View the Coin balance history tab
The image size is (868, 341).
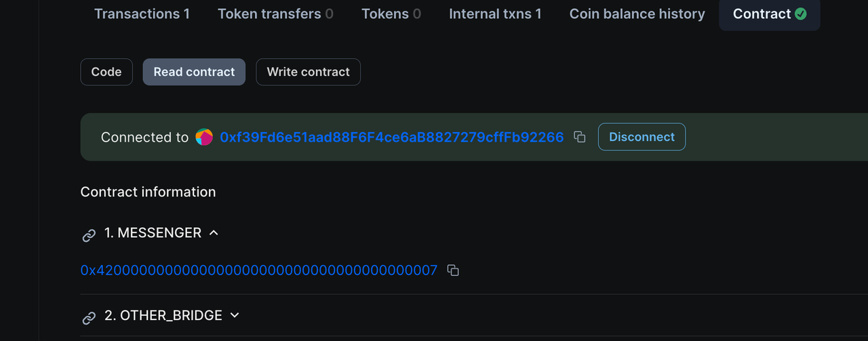click(637, 14)
